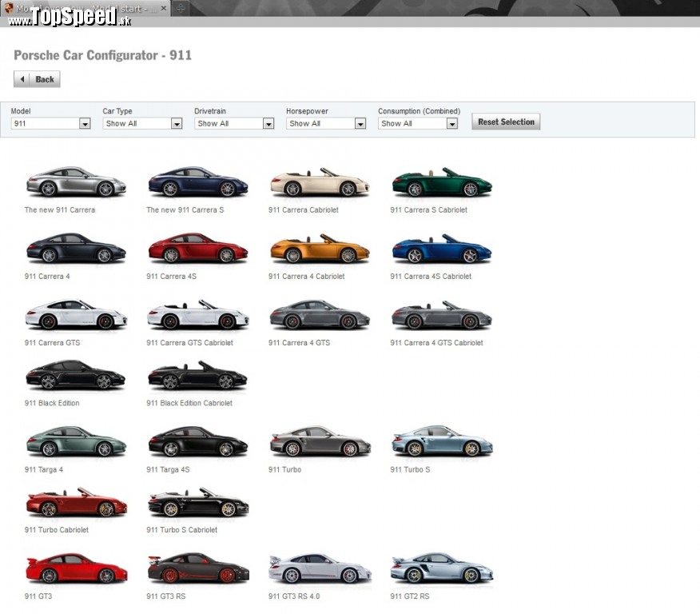
Task: Open a new browser tab
Action: click(181, 8)
